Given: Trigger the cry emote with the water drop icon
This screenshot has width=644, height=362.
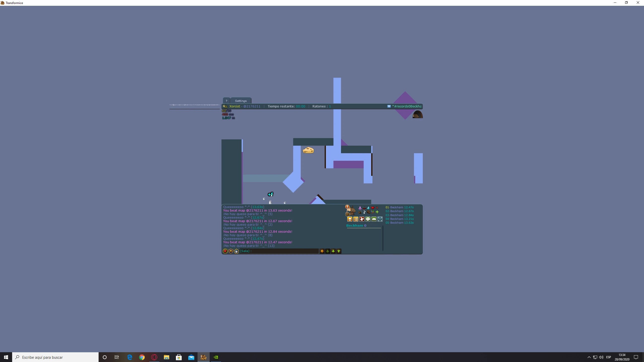Looking at the screenshot, I should pos(368,208).
